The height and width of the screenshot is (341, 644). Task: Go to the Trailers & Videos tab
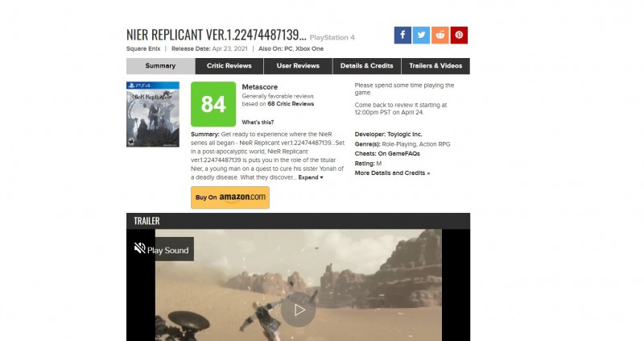pyautogui.click(x=436, y=66)
